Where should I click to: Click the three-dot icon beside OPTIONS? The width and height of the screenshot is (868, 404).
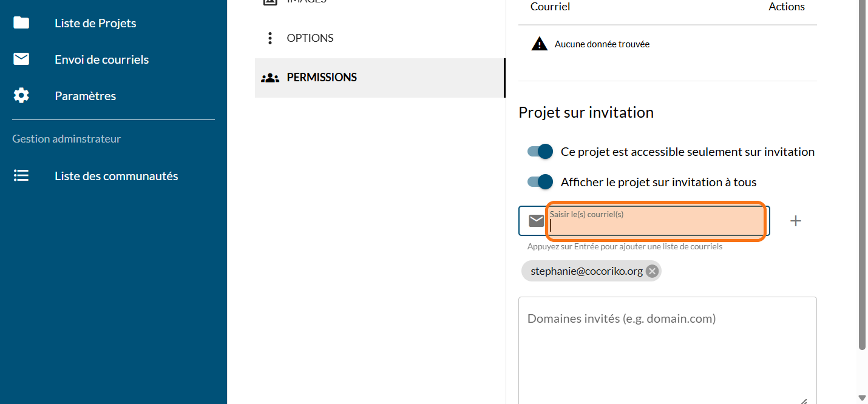click(270, 38)
